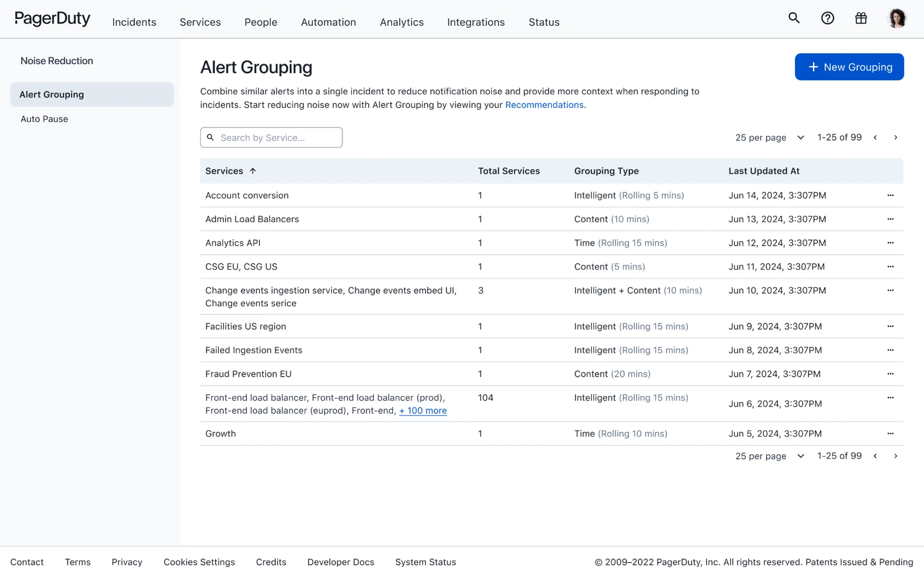Open more options menu for Growth row

coord(890,433)
